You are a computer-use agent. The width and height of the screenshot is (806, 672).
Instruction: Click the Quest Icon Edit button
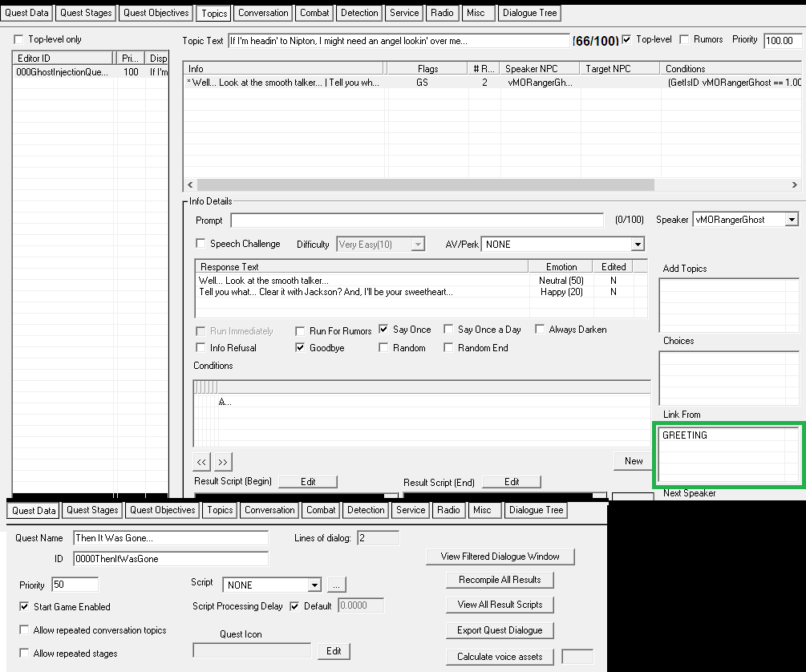334,651
